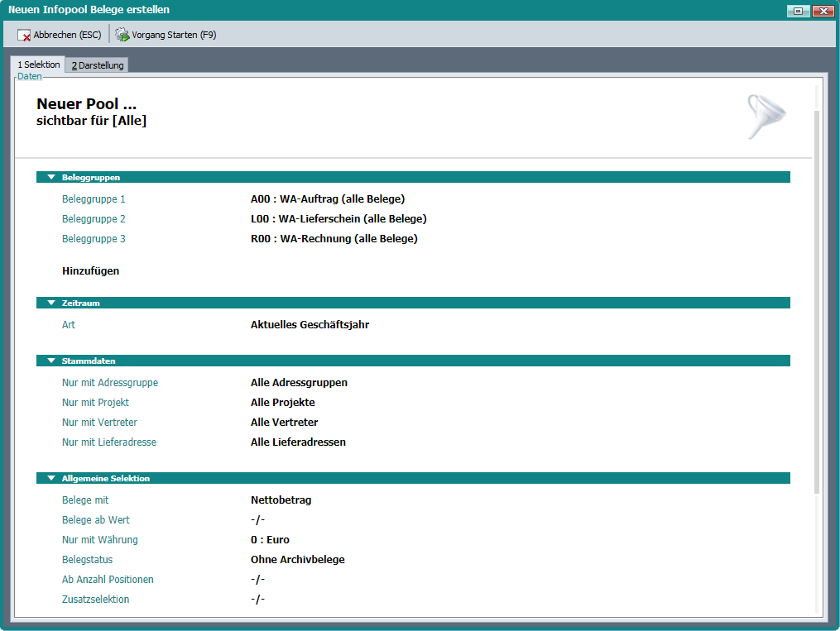Open the L00 WA-Lieferschein selection
840x631 pixels.
(338, 219)
